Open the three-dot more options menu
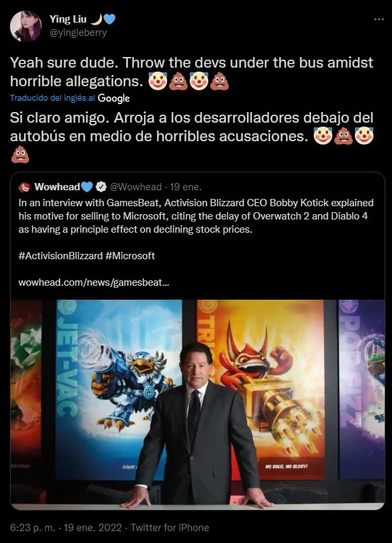 [379, 19]
